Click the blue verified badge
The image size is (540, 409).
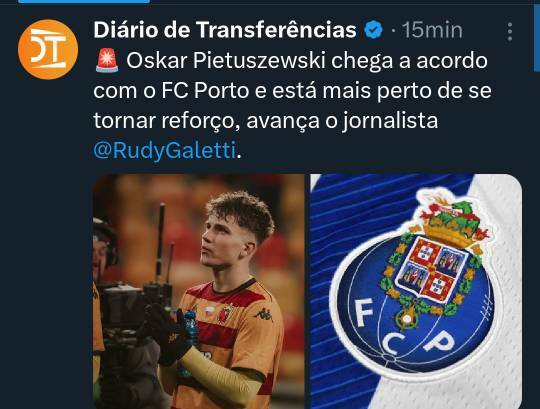click(x=373, y=30)
